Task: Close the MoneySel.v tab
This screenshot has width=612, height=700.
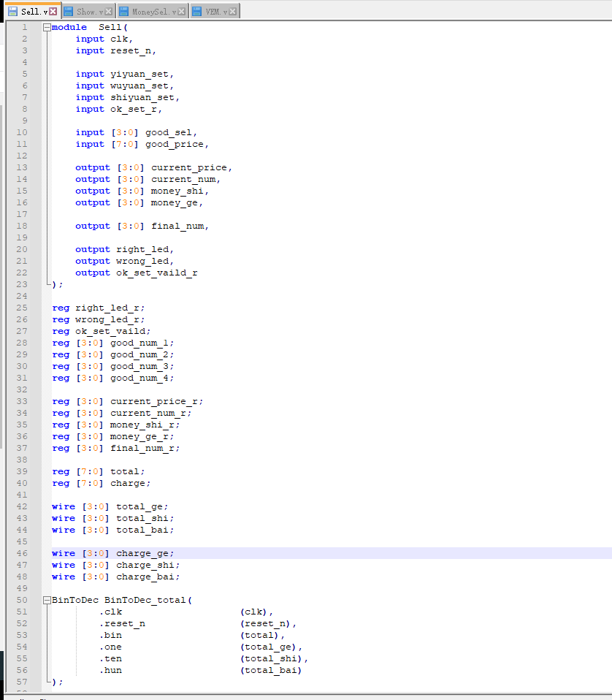Action: pos(181,12)
